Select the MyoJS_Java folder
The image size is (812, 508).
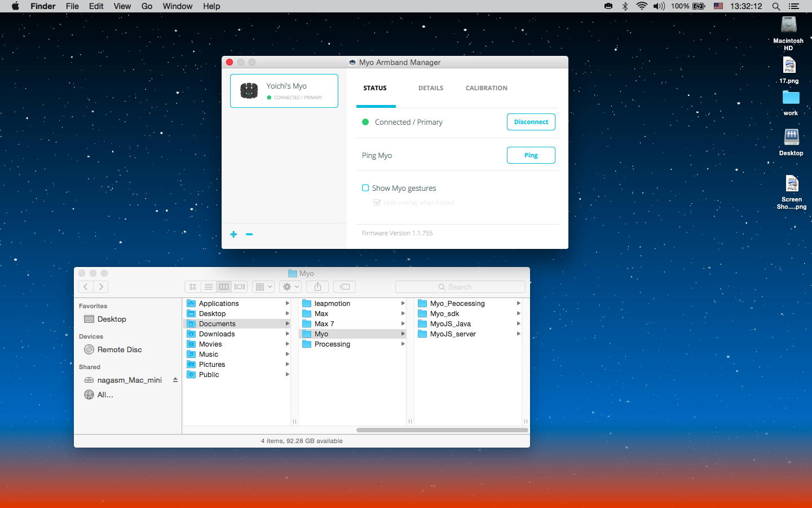click(x=451, y=324)
